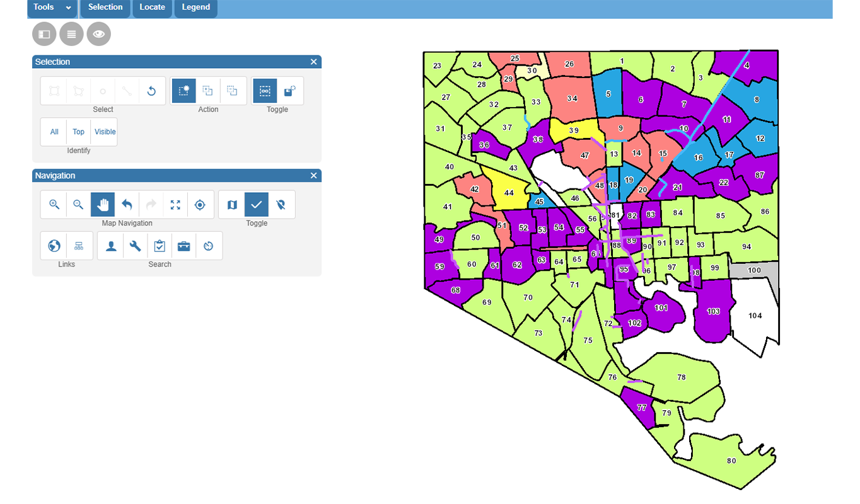The image size is (860, 504).
Task: Choose the new selection action icon
Action: click(x=183, y=91)
